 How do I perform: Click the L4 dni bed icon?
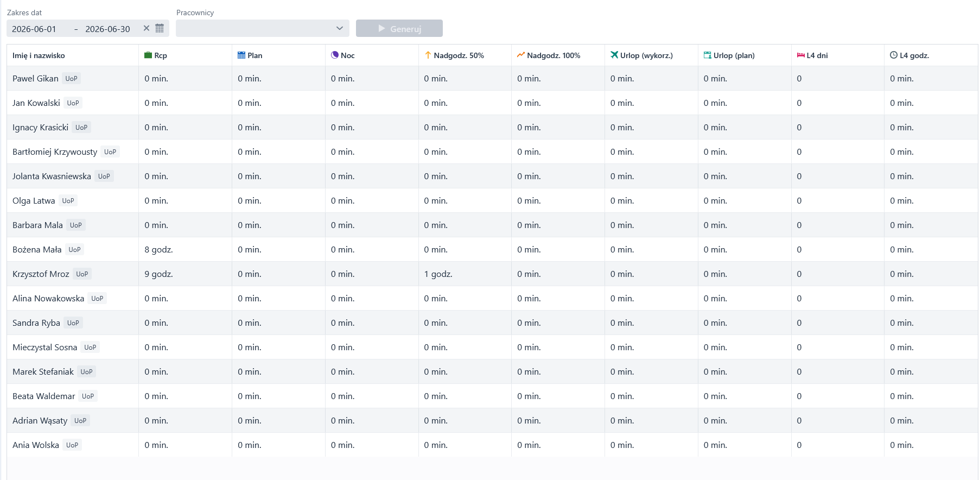coord(801,55)
